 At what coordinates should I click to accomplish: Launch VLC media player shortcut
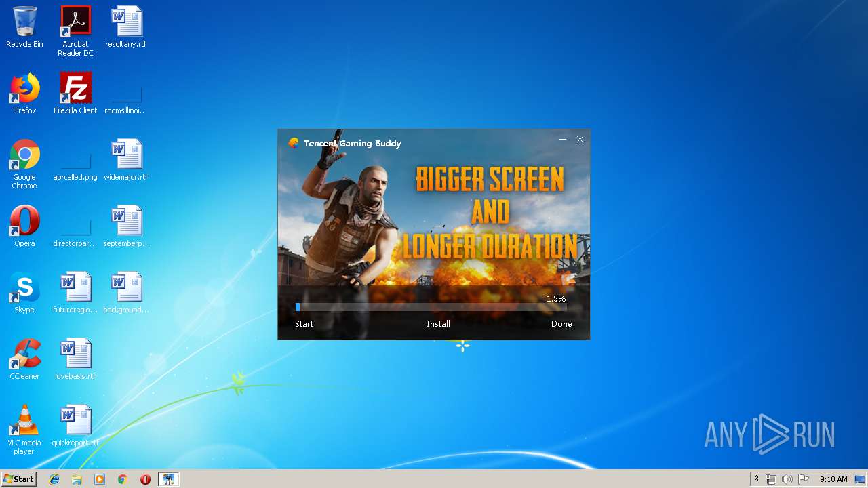click(24, 430)
